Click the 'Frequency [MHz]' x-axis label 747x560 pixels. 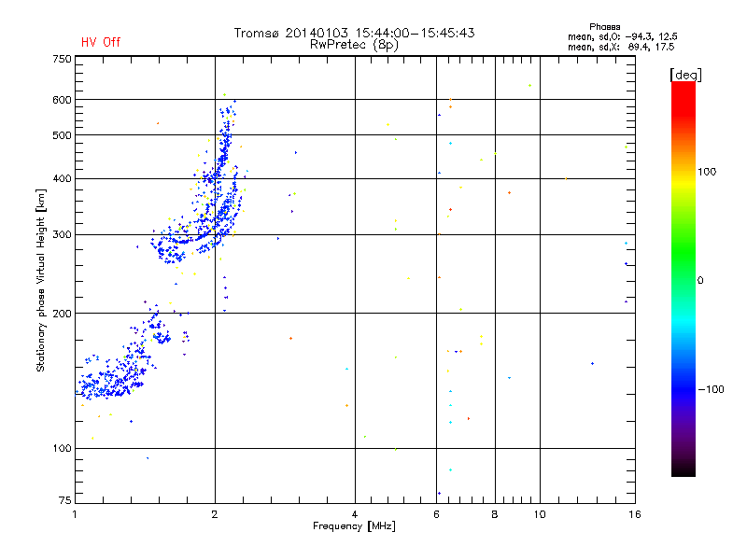tap(354, 526)
